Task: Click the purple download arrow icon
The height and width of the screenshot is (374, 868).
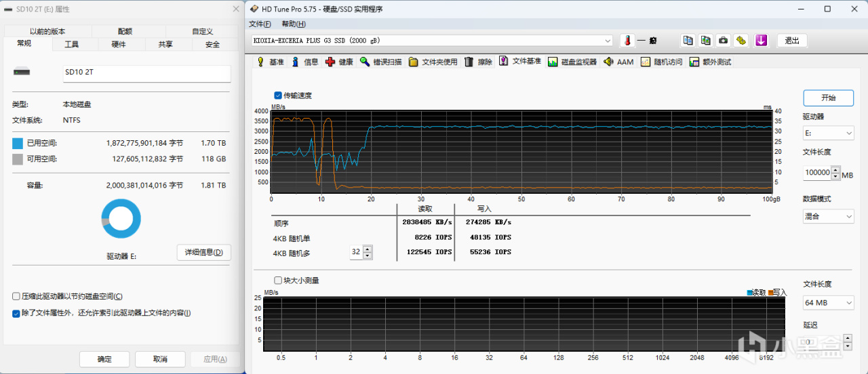Action: 762,41
